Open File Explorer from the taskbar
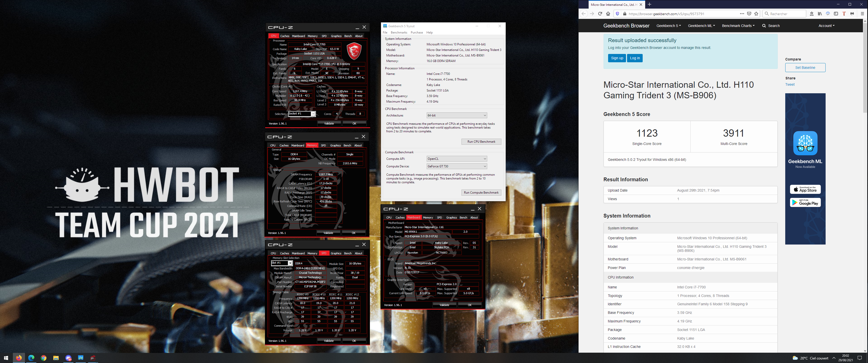Image resolution: width=868 pixels, height=363 pixels. coord(56,358)
